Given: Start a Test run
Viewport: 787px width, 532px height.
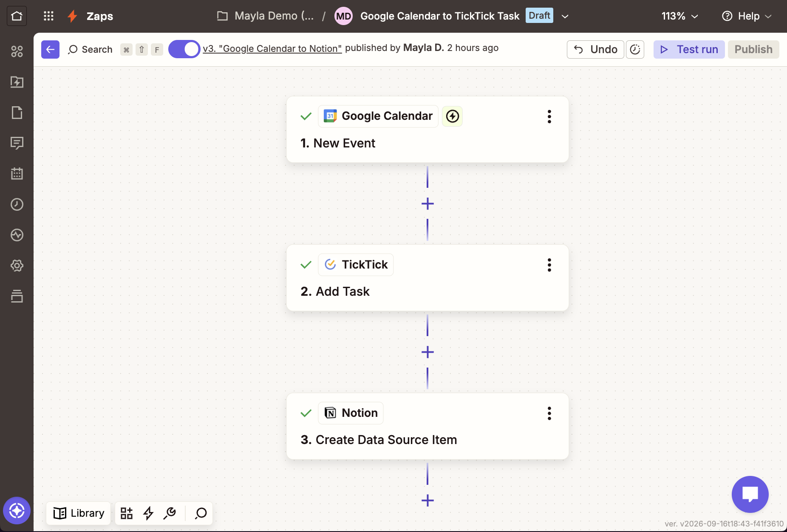Looking at the screenshot, I should [x=689, y=49].
